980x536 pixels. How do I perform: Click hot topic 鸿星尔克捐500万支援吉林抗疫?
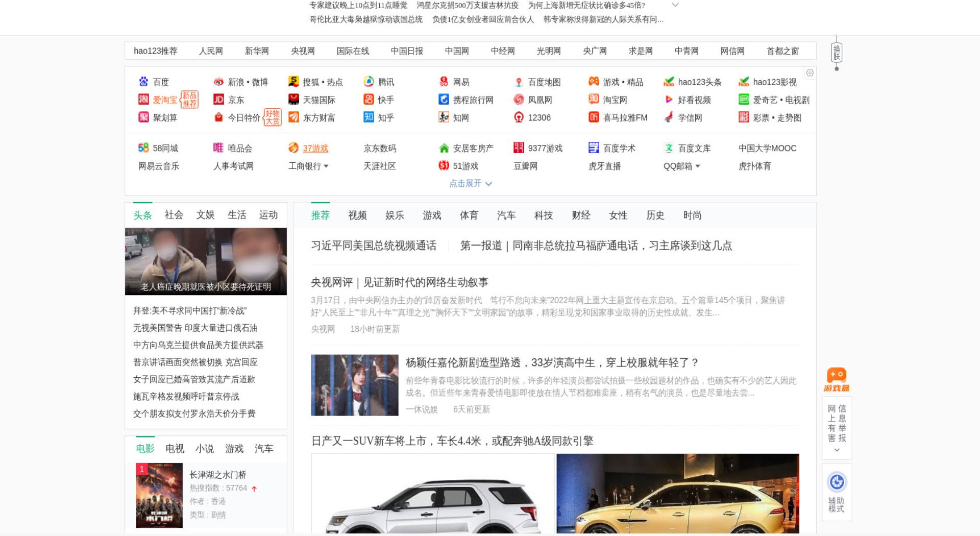(x=468, y=5)
